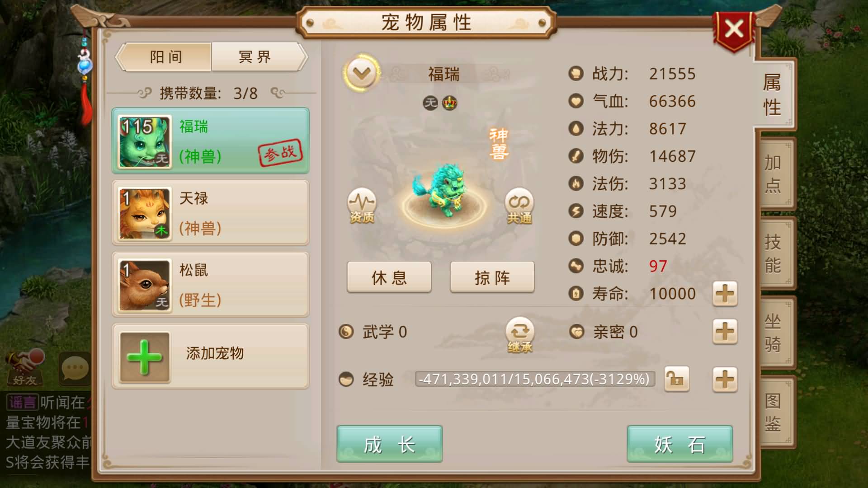
Task: Tap the 继承 inherit icon
Action: click(x=520, y=335)
